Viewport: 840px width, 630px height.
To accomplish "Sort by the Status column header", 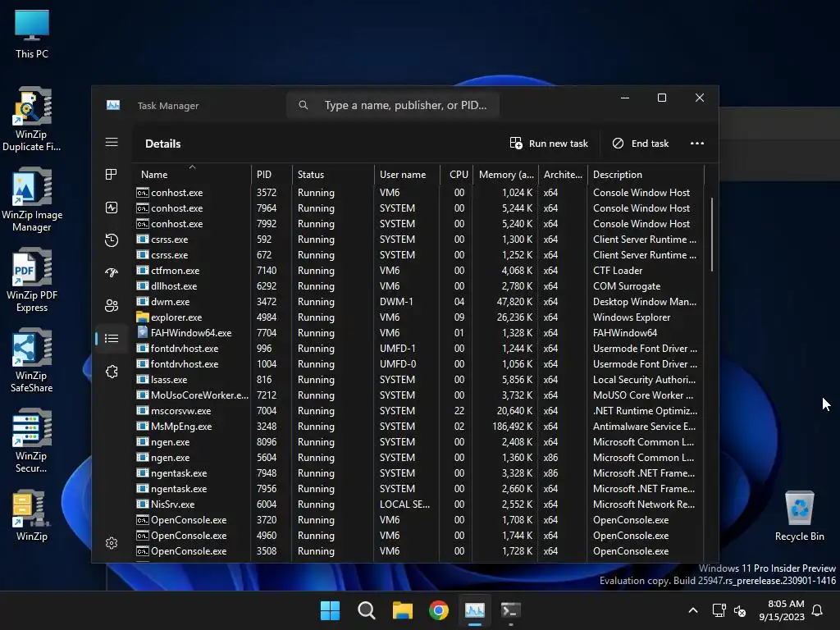I will 333,175.
